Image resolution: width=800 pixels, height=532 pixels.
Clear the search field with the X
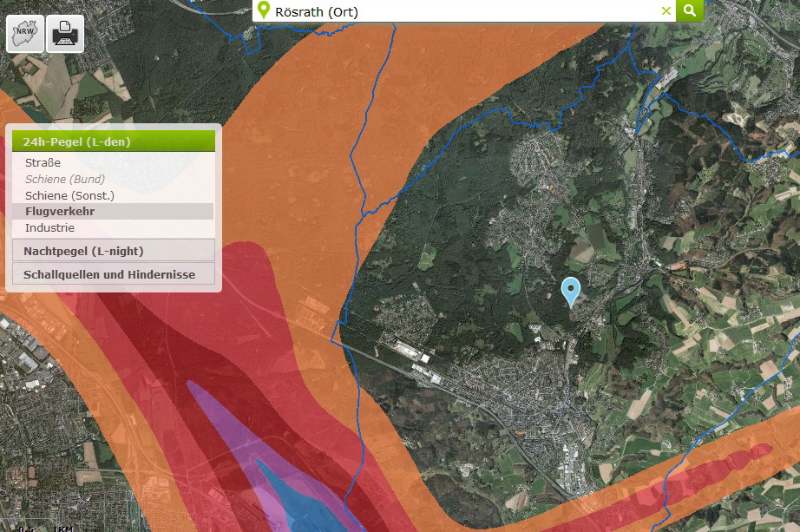click(666, 10)
